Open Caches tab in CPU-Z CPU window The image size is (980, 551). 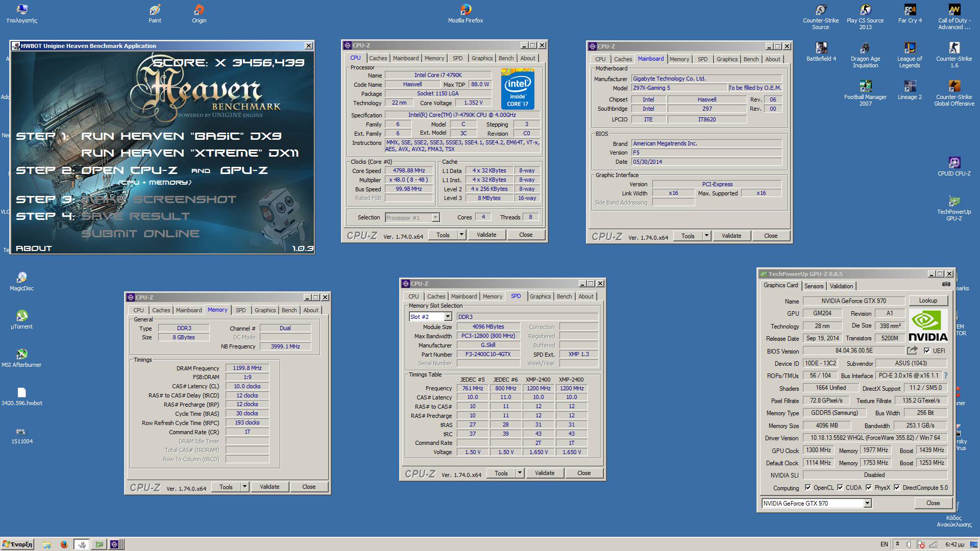378,58
